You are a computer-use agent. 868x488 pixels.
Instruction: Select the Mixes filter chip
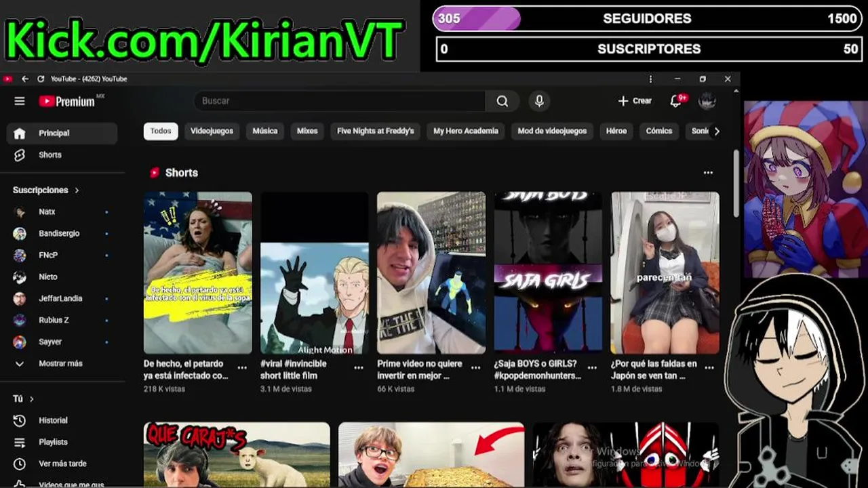pos(307,131)
